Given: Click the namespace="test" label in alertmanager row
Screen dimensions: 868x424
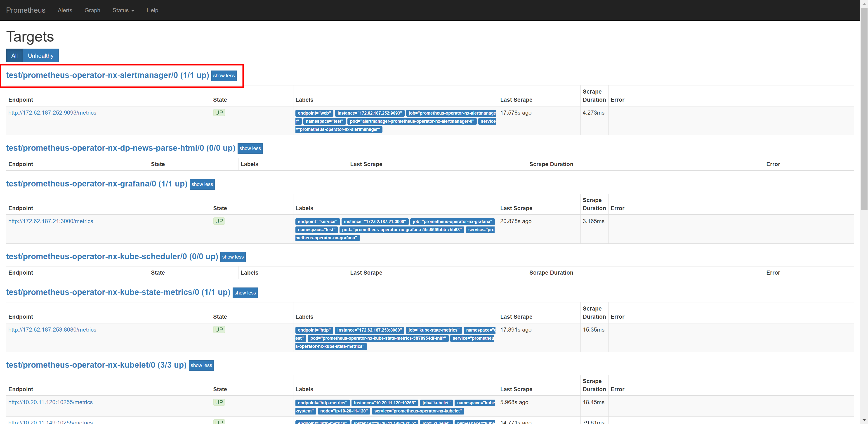Looking at the screenshot, I should point(324,121).
